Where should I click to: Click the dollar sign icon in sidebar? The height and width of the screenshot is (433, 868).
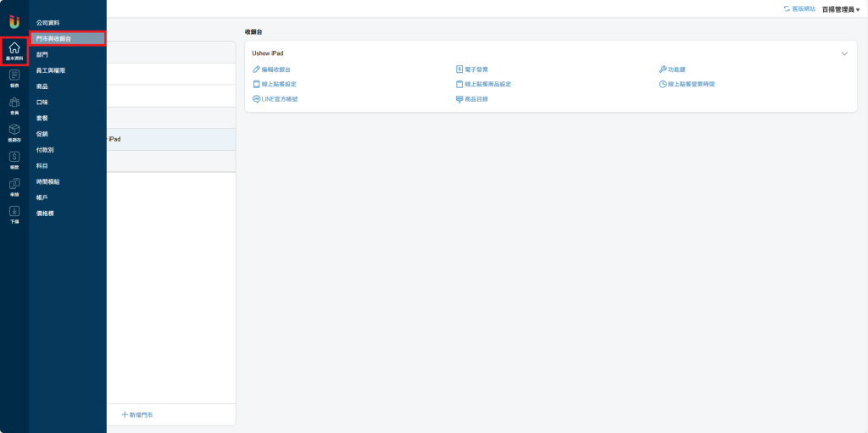click(14, 158)
